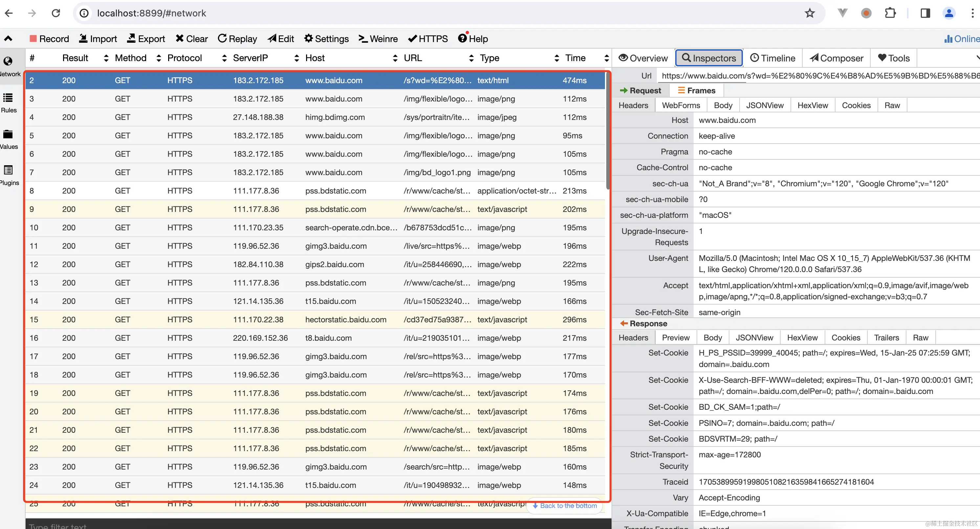Open the Settings gear menu

pos(326,39)
